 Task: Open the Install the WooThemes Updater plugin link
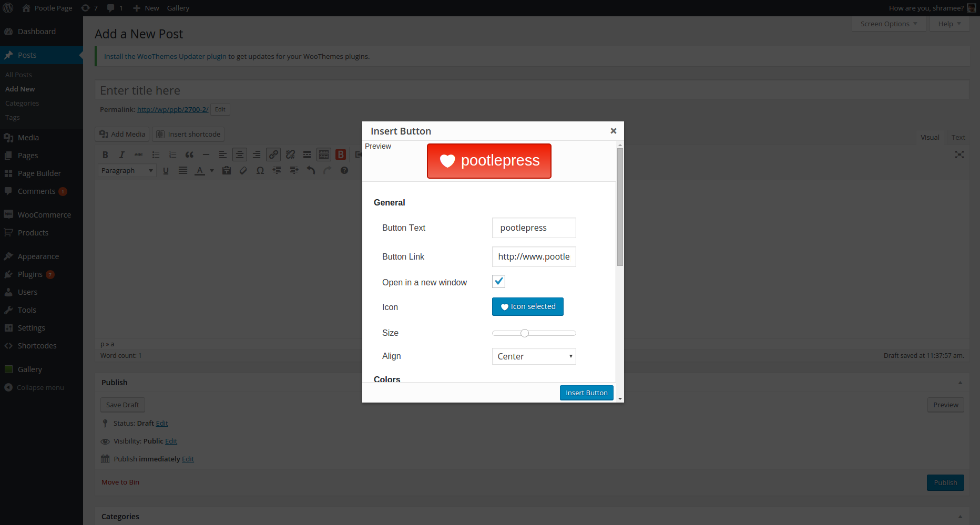pos(165,56)
